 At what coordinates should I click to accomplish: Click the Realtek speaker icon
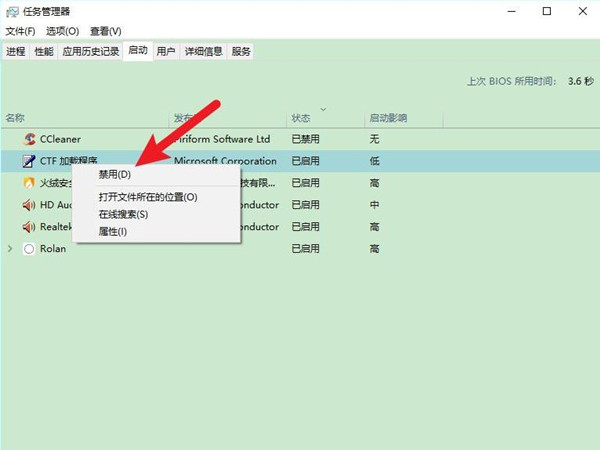[29, 227]
